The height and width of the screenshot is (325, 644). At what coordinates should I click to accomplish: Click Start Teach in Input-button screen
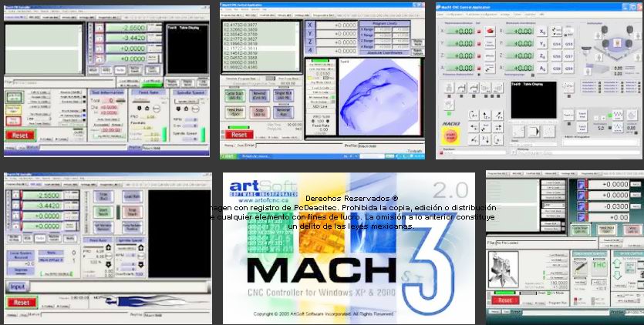(103, 211)
